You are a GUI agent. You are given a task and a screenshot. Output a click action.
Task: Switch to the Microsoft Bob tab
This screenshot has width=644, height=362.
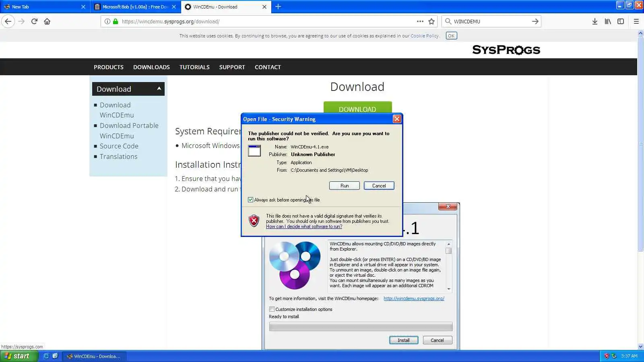135,7
